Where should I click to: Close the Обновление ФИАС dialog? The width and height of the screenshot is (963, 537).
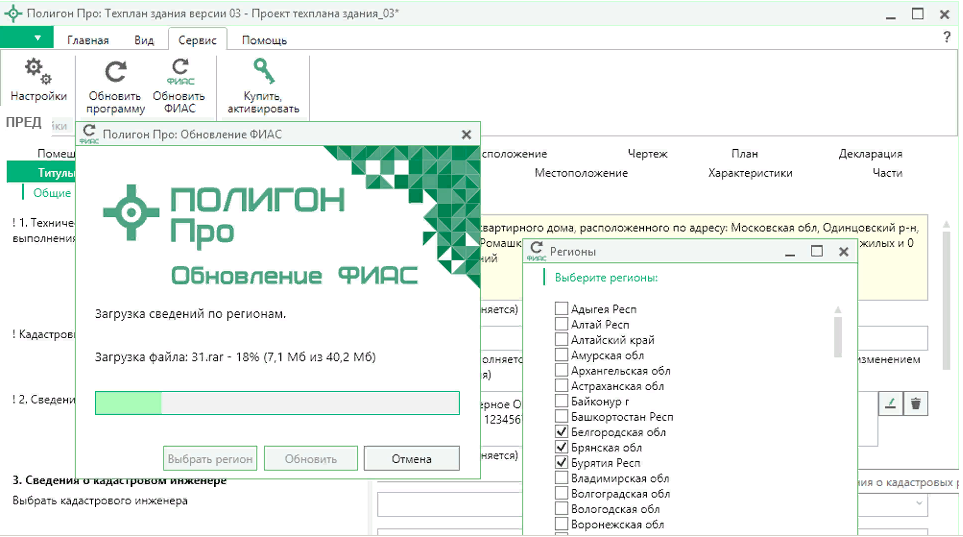tap(466, 133)
